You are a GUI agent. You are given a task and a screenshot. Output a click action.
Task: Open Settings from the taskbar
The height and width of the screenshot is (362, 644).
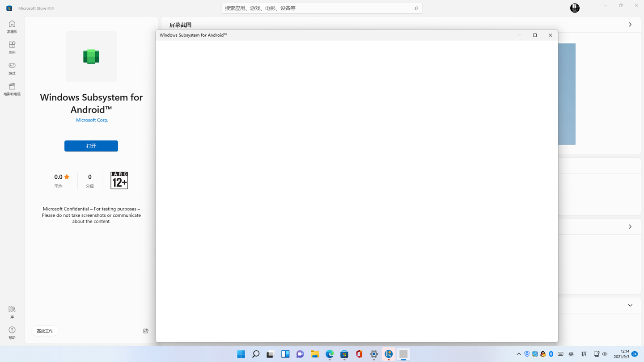(x=374, y=354)
